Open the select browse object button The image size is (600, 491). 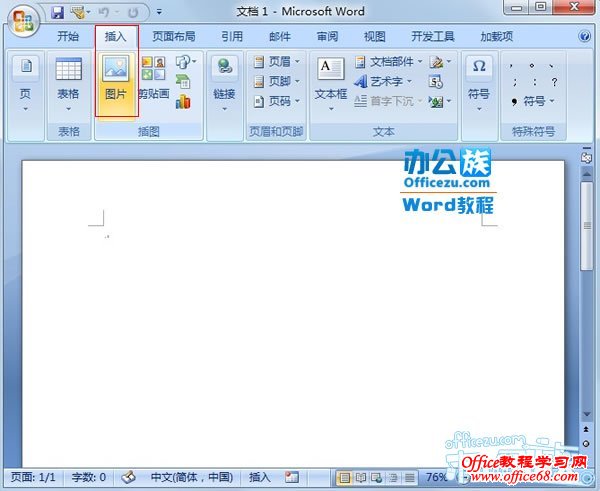click(x=586, y=444)
